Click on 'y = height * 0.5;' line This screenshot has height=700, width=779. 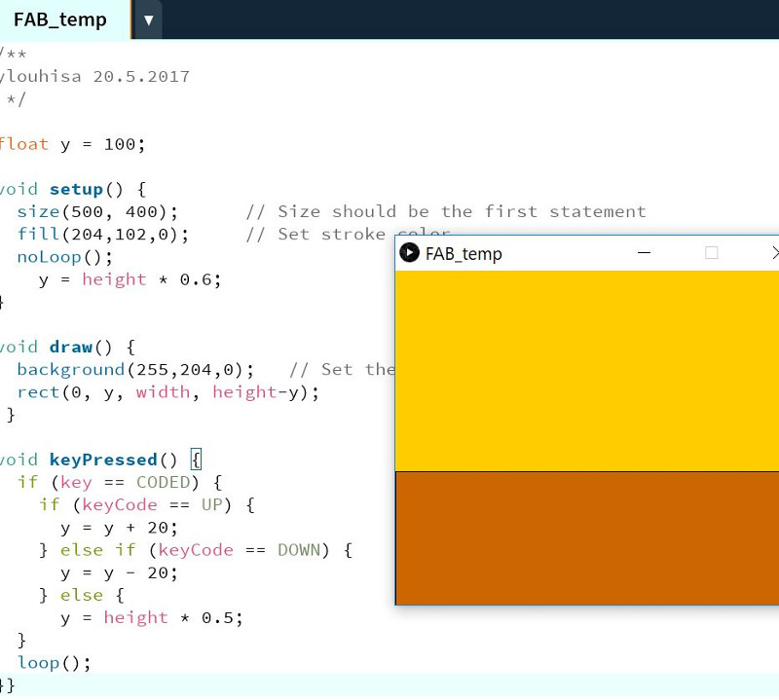point(152,618)
